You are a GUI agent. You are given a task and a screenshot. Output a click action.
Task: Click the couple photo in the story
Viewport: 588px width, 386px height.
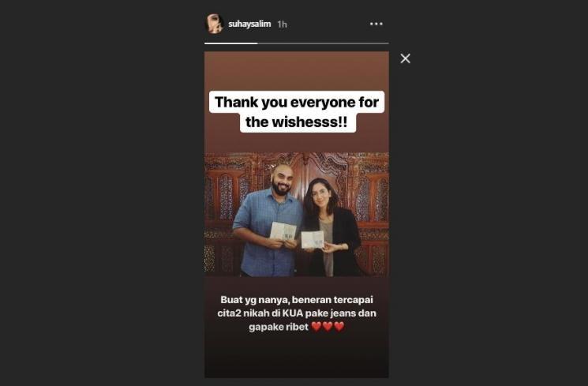point(297,215)
